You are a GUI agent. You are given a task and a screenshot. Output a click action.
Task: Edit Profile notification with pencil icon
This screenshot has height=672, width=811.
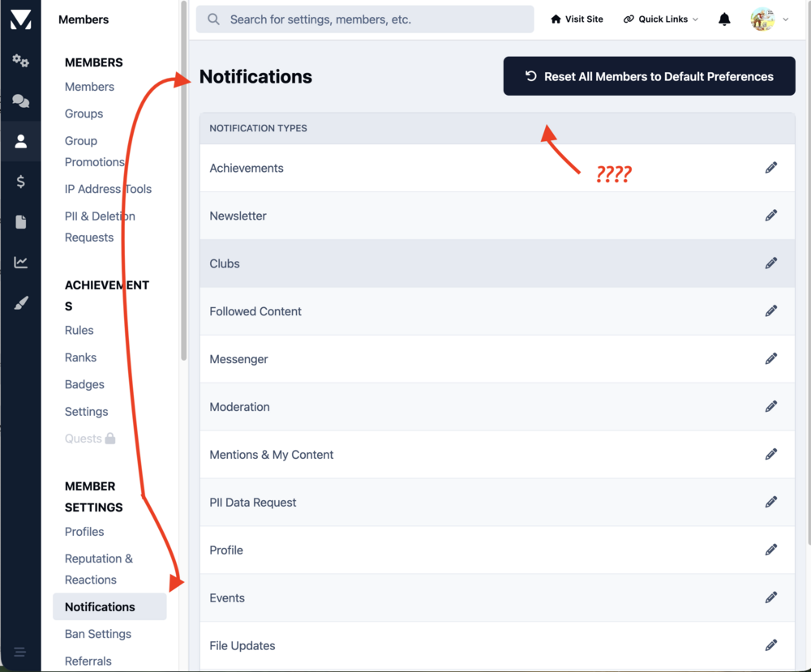click(771, 550)
